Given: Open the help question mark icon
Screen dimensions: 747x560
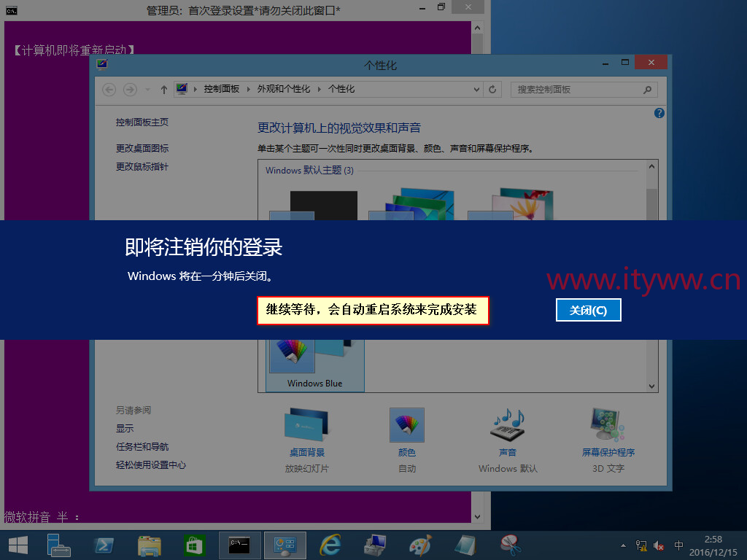Looking at the screenshot, I should pos(659,113).
